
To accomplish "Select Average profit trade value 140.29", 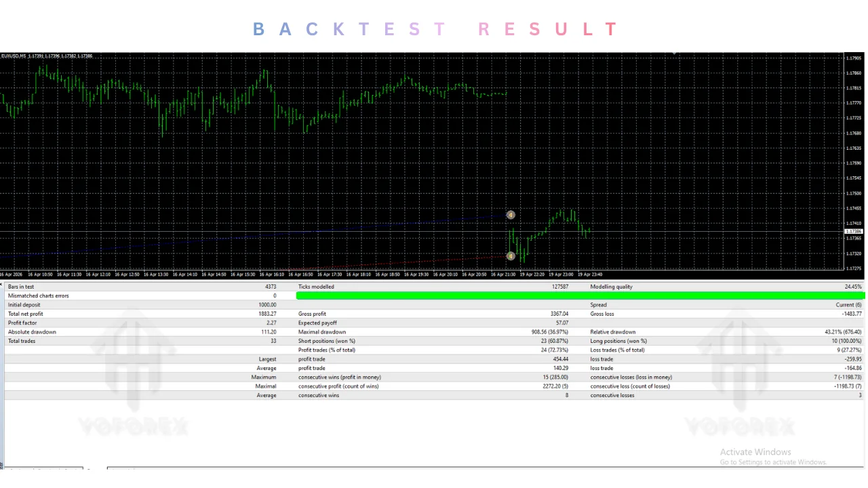I will pyautogui.click(x=561, y=368).
